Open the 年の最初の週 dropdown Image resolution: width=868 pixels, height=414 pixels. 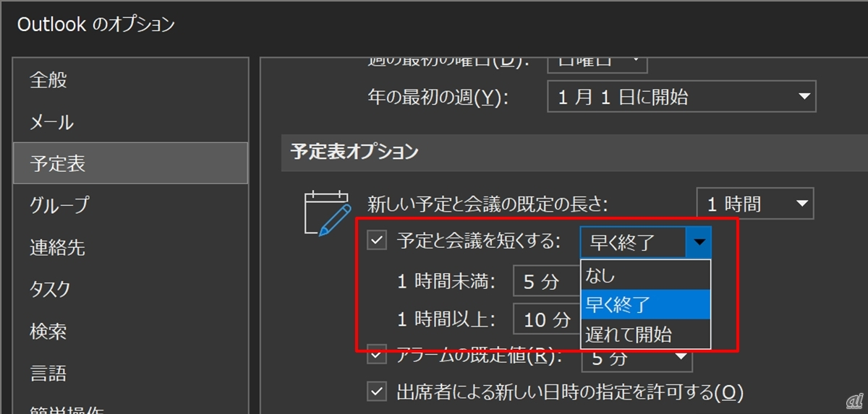coord(681,97)
